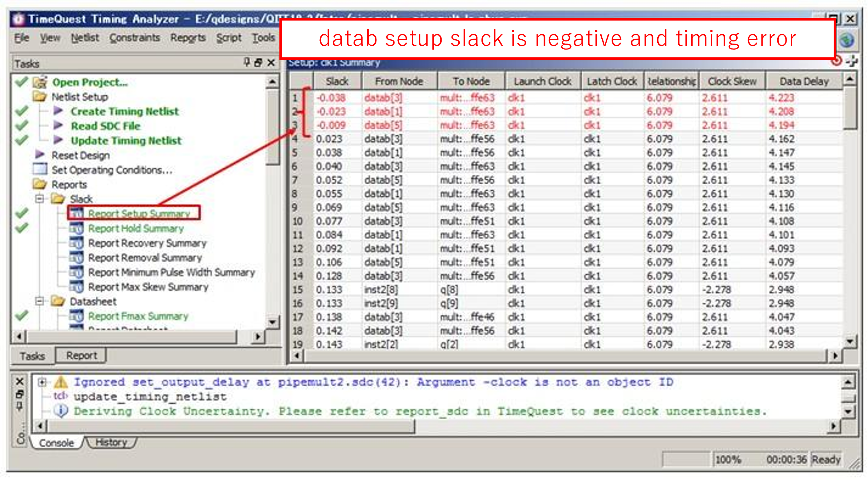Click warning icon on ignored set_output_delay message
Viewport: 868px width, 482px height.
coord(61,382)
